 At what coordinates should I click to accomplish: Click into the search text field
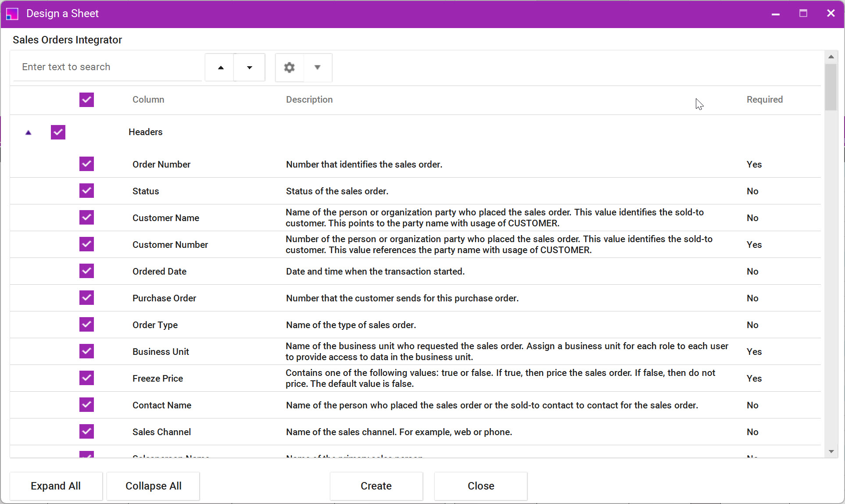107,67
